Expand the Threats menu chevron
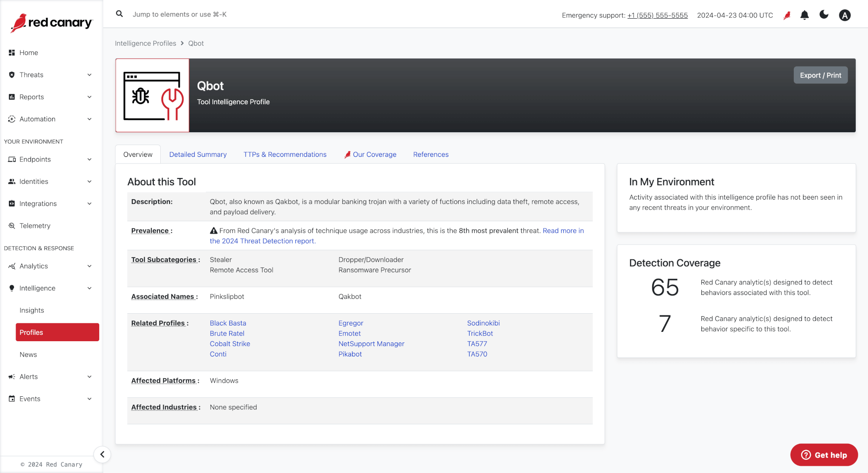 (89, 75)
